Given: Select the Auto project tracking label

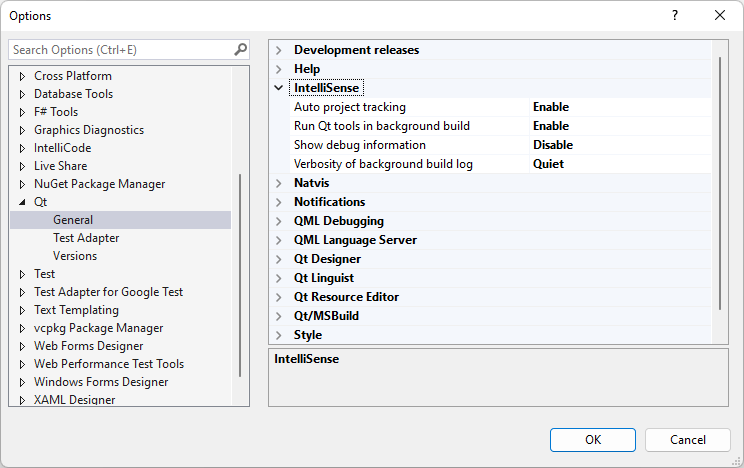Looking at the screenshot, I should tap(350, 107).
